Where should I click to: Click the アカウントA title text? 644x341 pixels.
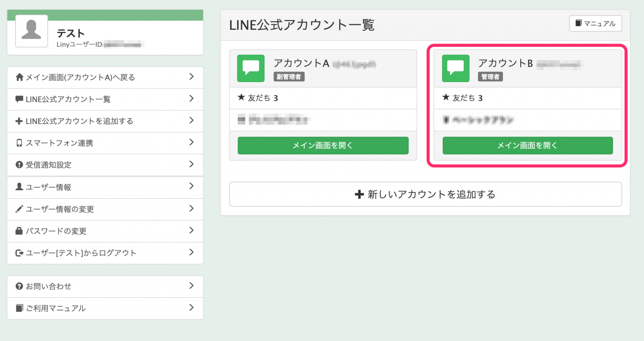[x=301, y=63]
